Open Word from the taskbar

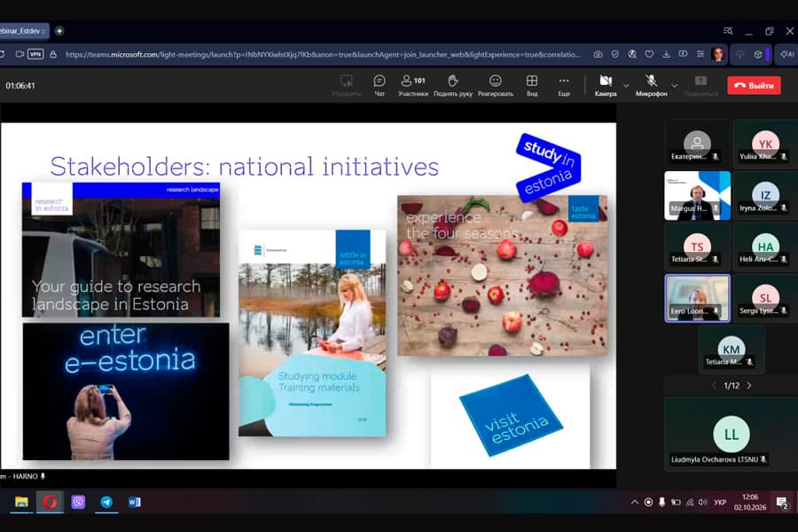click(x=135, y=502)
